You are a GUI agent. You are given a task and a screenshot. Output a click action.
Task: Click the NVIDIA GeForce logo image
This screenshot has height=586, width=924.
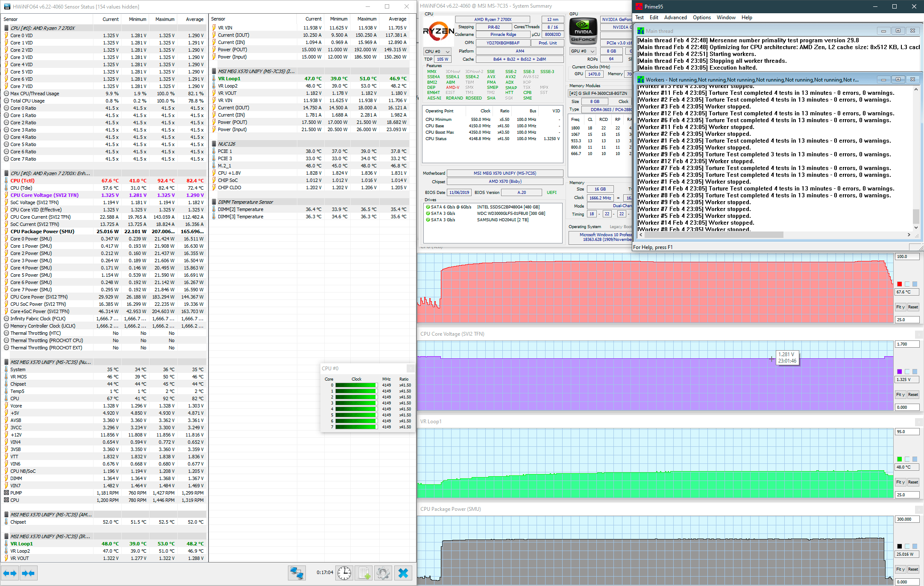(x=583, y=30)
